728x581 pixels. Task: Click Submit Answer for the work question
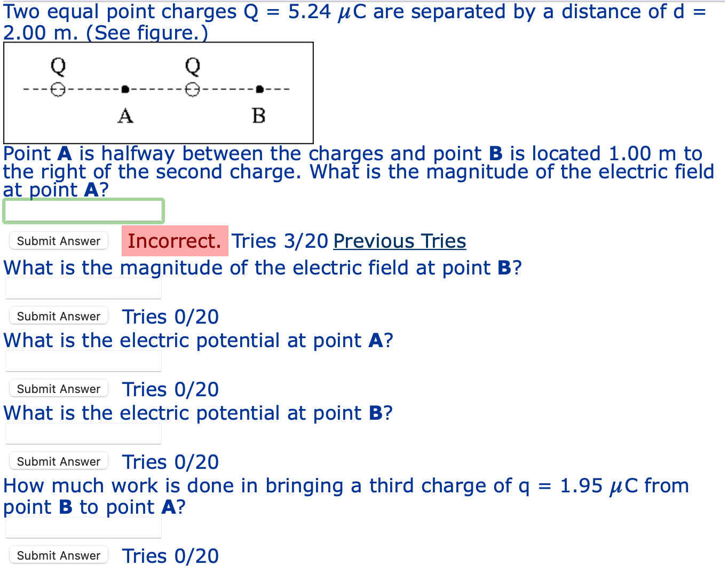58,555
